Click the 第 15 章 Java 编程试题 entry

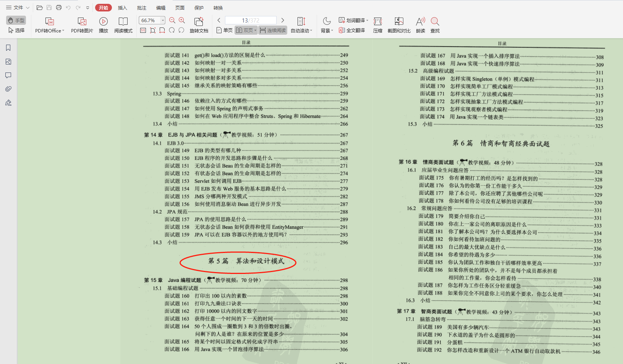tap(246, 280)
